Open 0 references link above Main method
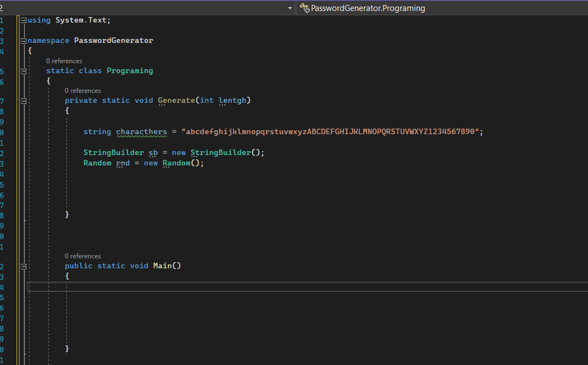 click(x=83, y=256)
